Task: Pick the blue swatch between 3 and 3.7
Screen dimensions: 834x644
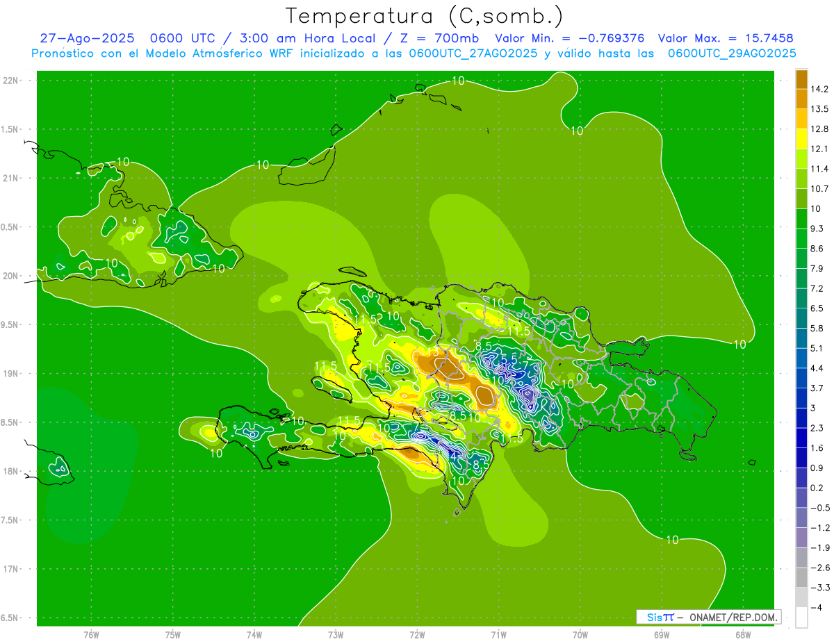Action: (x=801, y=398)
